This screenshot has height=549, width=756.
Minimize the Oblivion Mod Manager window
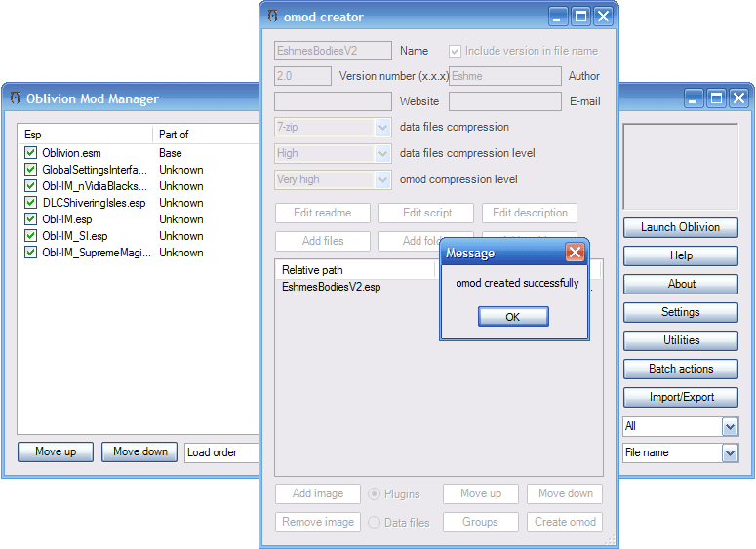pyautogui.click(x=694, y=98)
